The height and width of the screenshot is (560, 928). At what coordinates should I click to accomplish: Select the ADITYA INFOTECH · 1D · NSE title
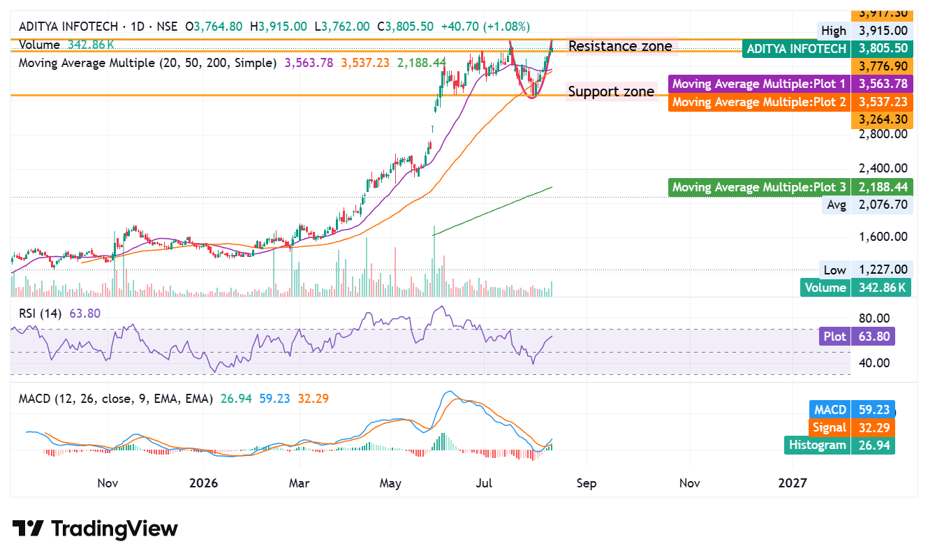click(x=99, y=27)
